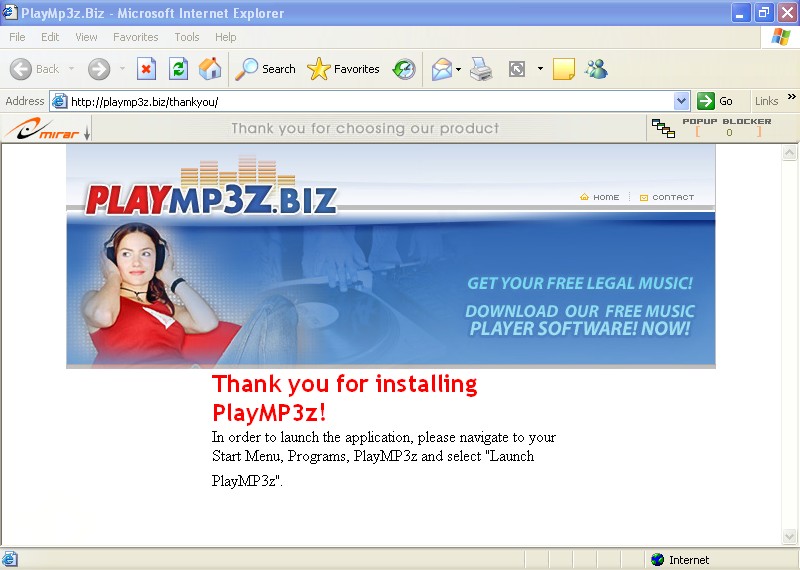The width and height of the screenshot is (800, 570).
Task: Open the View menu
Action: click(x=86, y=37)
